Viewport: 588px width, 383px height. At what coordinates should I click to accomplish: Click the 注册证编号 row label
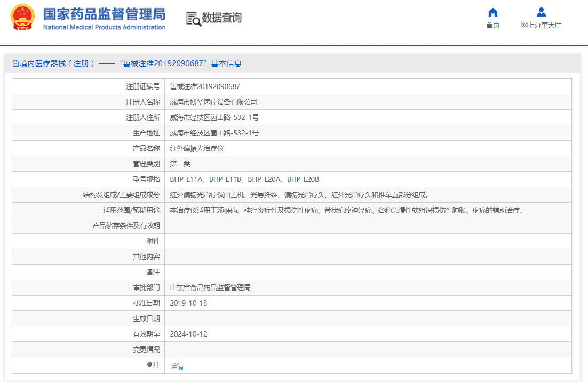[x=143, y=86]
